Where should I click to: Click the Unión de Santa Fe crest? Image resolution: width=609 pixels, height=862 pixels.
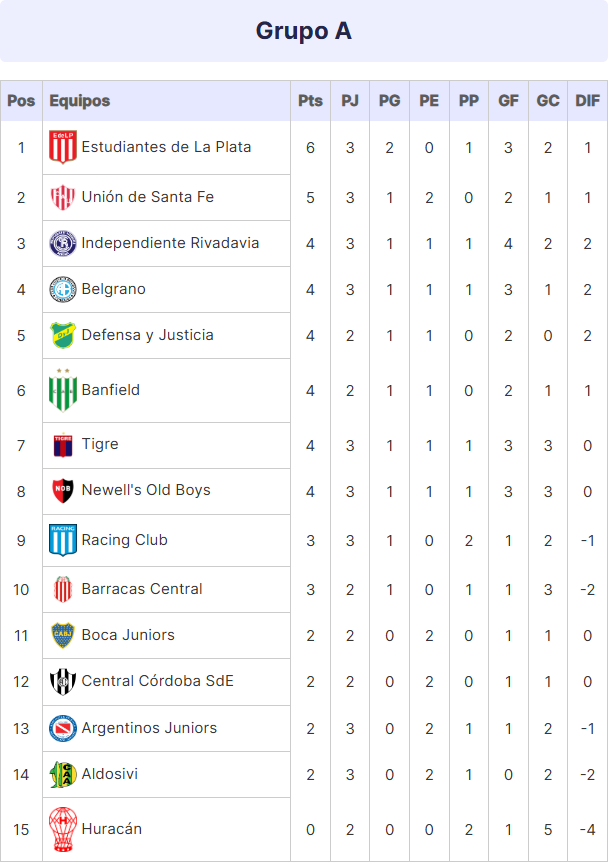(x=63, y=197)
